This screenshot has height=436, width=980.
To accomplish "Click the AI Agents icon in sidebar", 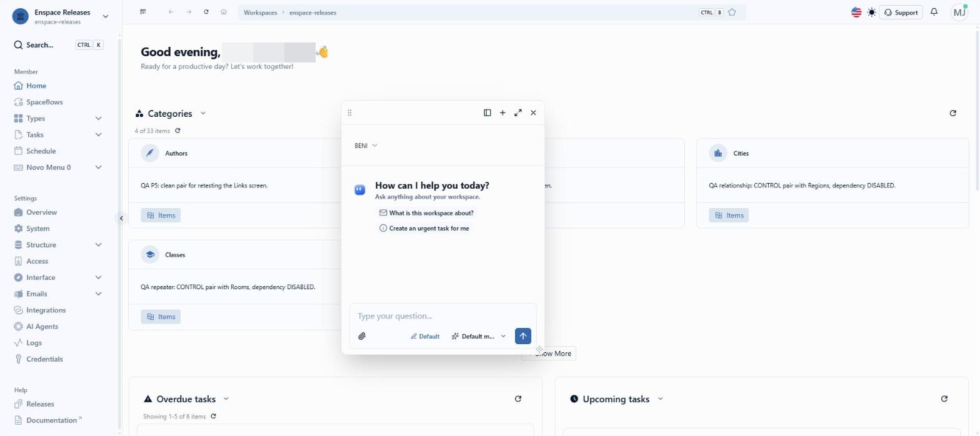I will point(18,326).
